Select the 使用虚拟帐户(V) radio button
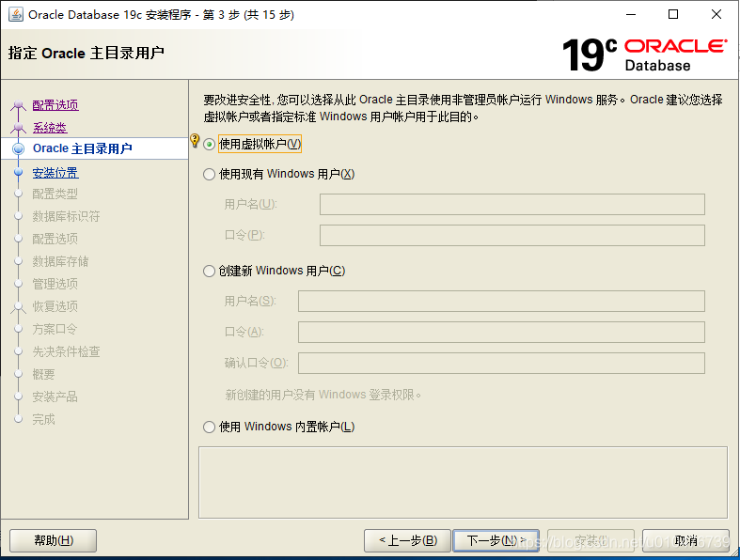Image resolution: width=740 pixels, height=560 pixels. [209, 145]
